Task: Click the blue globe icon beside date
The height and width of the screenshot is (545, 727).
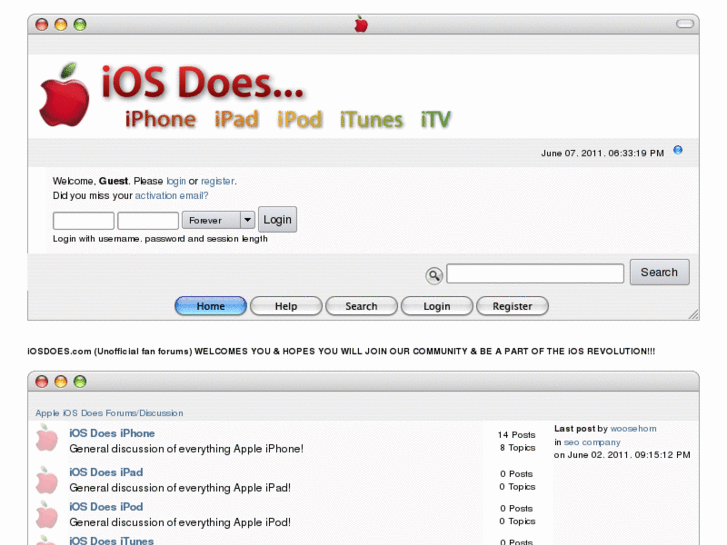Action: [x=678, y=150]
